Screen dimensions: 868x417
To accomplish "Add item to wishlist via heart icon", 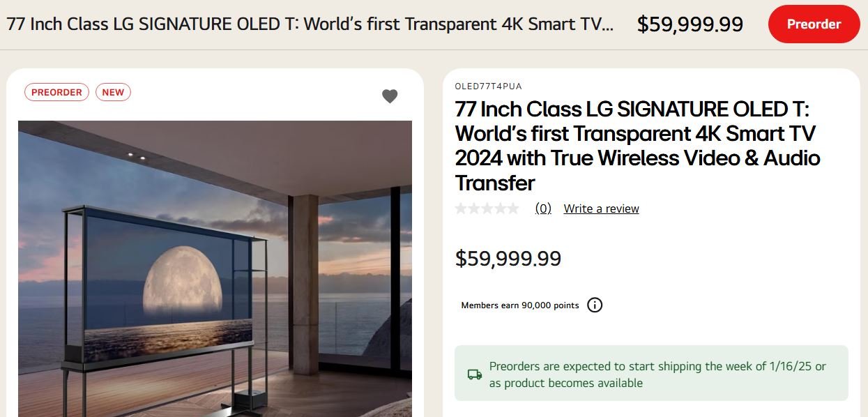I will 390,96.
